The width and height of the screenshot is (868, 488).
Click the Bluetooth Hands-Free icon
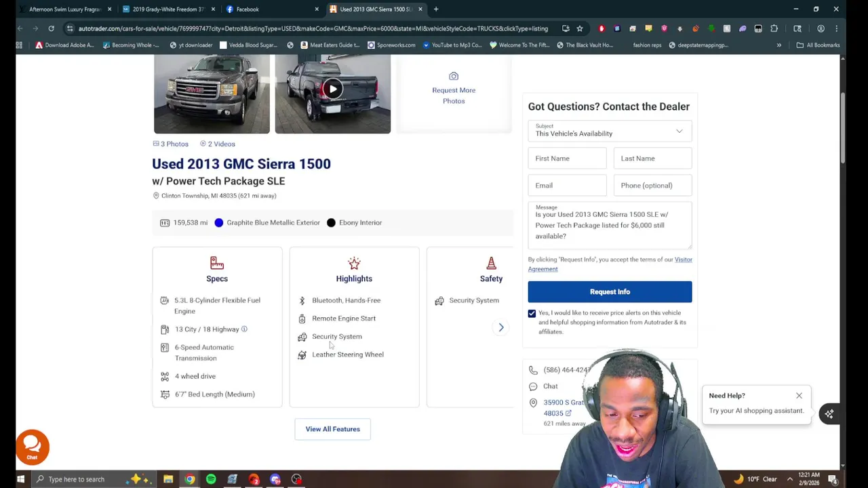click(x=302, y=300)
